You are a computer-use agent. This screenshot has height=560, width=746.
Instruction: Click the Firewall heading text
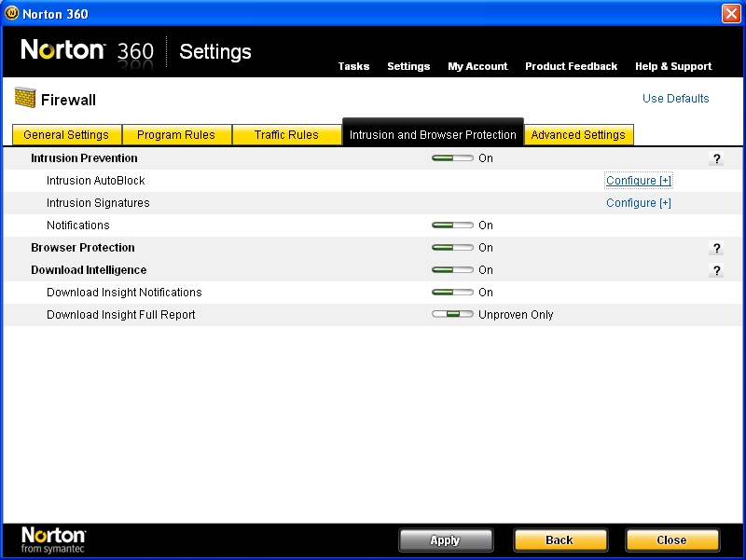[x=68, y=100]
